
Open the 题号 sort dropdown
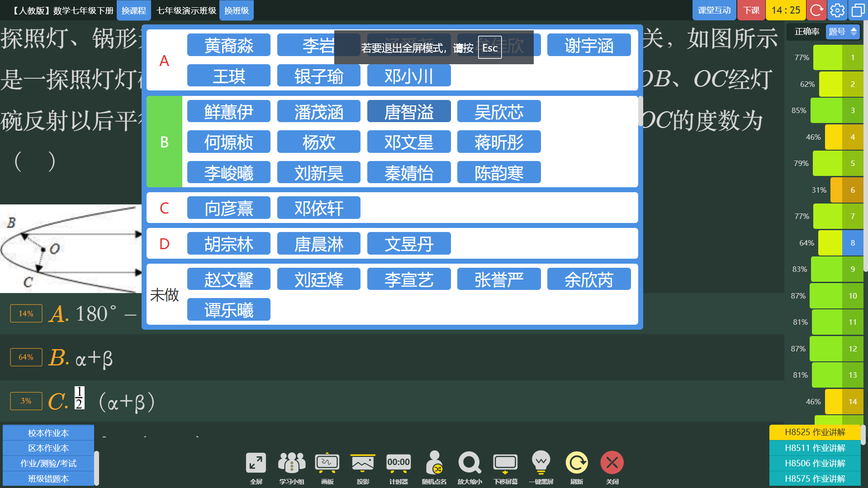click(x=842, y=32)
